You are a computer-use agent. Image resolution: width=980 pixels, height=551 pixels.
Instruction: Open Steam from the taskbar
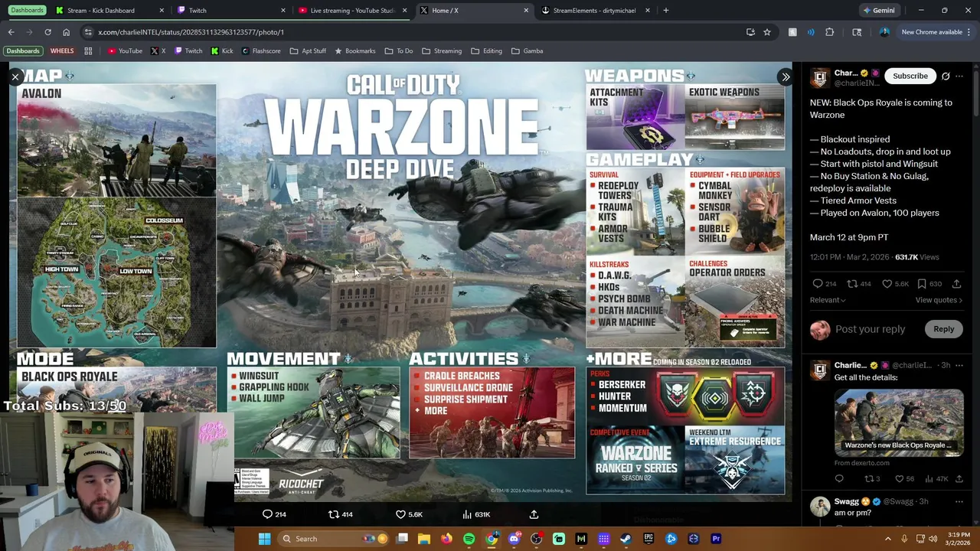pyautogui.click(x=626, y=539)
